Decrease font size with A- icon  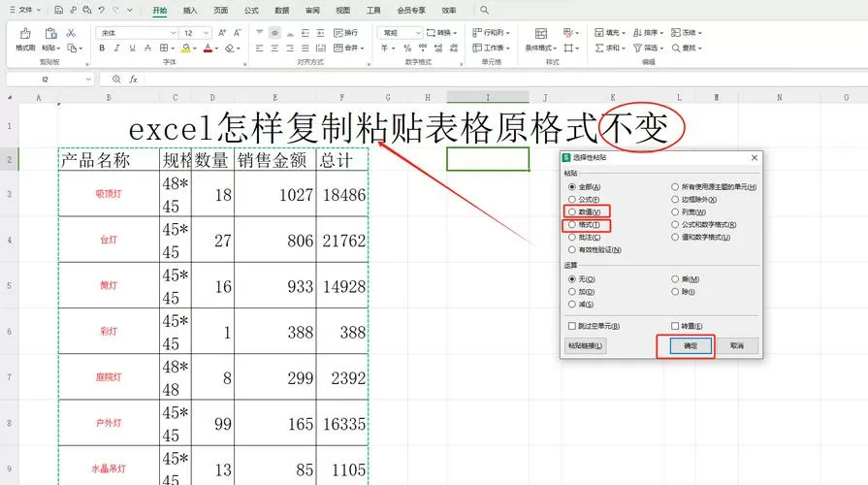point(238,33)
